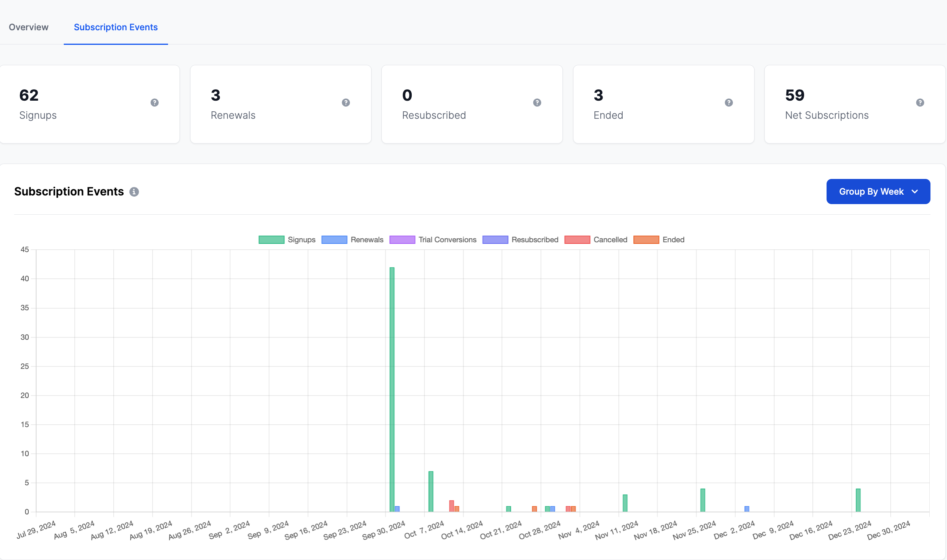This screenshot has height=560, width=947.
Task: Open the Resubscribed help tooltip icon
Action: (537, 102)
